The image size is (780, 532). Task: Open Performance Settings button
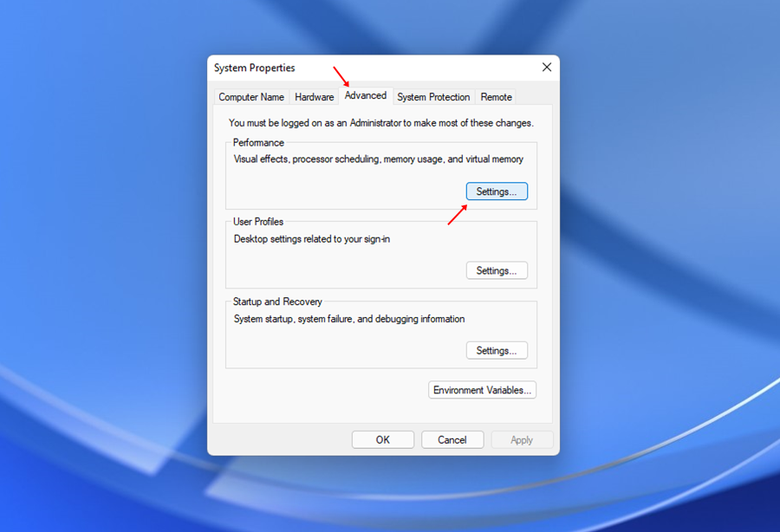point(497,191)
